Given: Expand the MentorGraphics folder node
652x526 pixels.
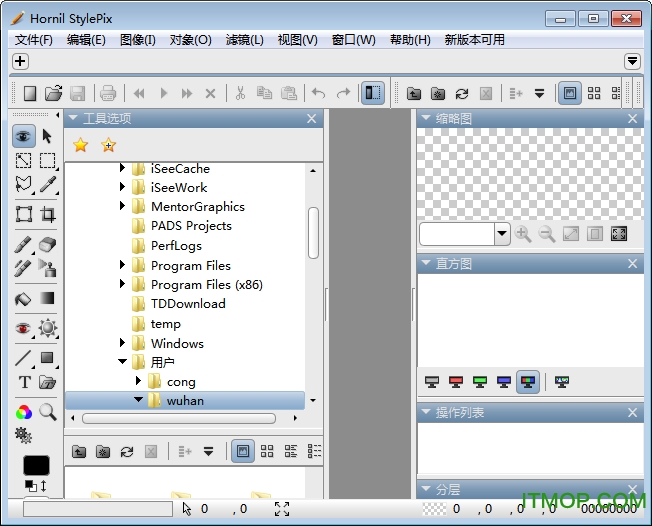Looking at the screenshot, I should (122, 205).
